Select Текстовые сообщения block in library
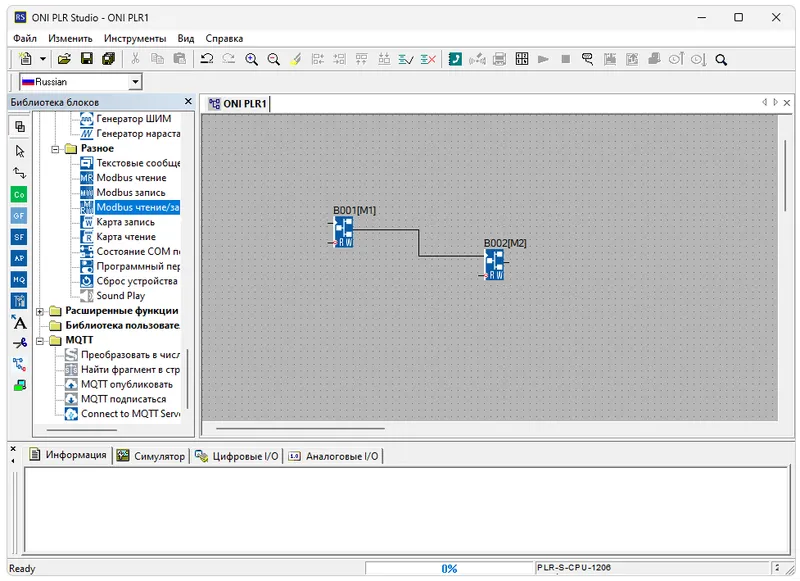Screen dimensions: 800x581 click(131, 163)
